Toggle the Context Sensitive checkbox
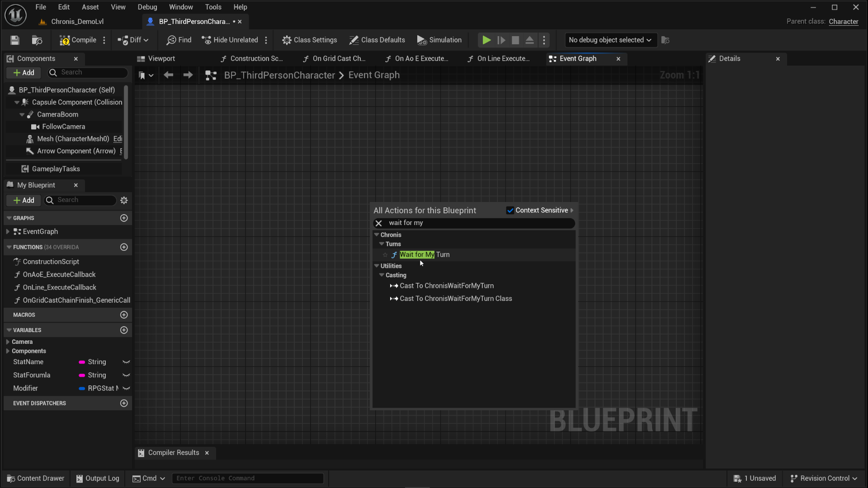This screenshot has width=868, height=488. coord(510,211)
